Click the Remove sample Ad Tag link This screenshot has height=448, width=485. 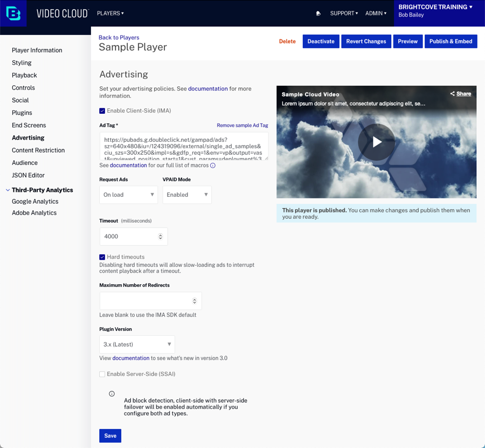[x=242, y=126]
